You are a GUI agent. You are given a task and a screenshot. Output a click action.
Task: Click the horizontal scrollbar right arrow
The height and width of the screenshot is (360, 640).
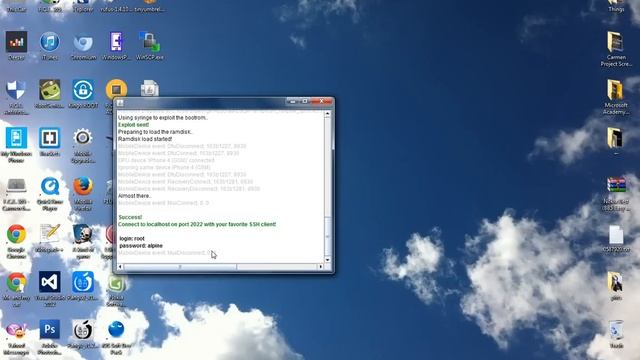321,267
